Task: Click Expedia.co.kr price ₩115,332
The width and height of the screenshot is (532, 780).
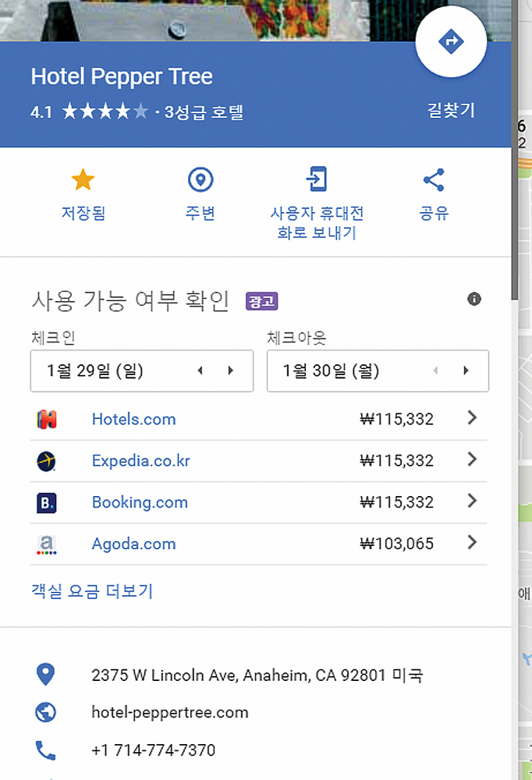Action: coord(396,461)
